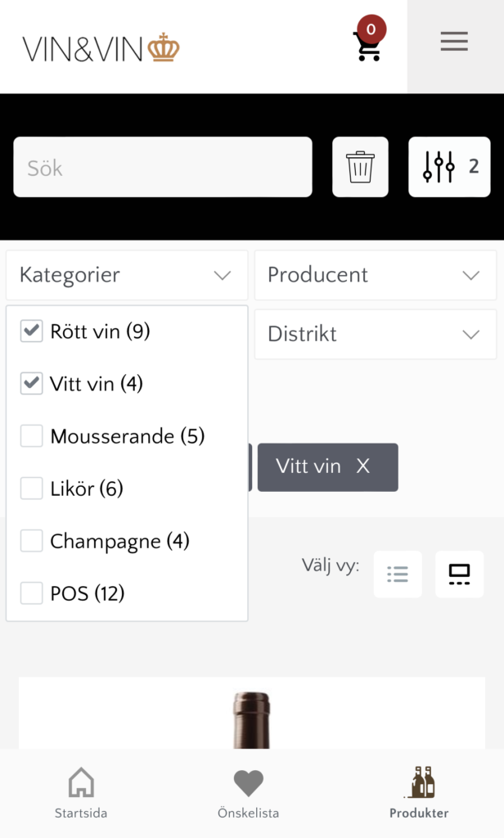
Task: Open the Önskelista tab
Action: [248, 793]
